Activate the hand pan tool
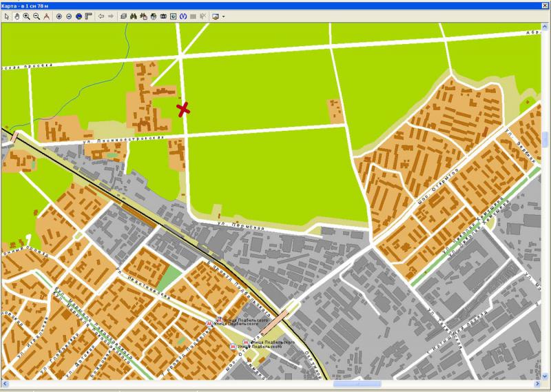The image size is (551, 392). point(17,17)
